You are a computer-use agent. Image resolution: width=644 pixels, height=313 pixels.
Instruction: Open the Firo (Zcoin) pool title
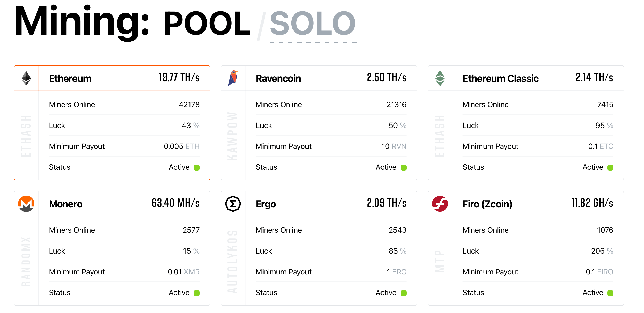pyautogui.click(x=487, y=204)
